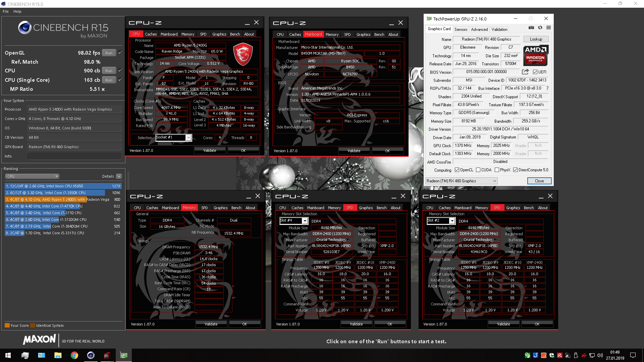Viewport: 644px width, 362px height.
Task: Click the GPU-Z refresh icon
Action: coord(540,27)
